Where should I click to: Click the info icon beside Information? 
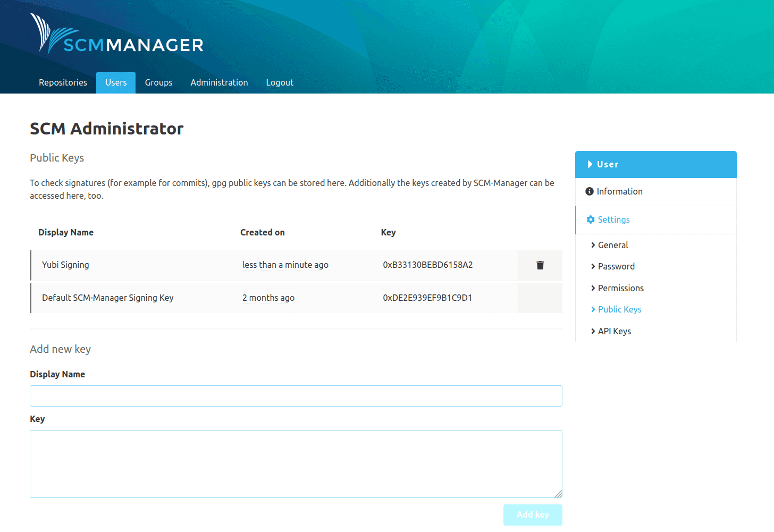(x=590, y=191)
